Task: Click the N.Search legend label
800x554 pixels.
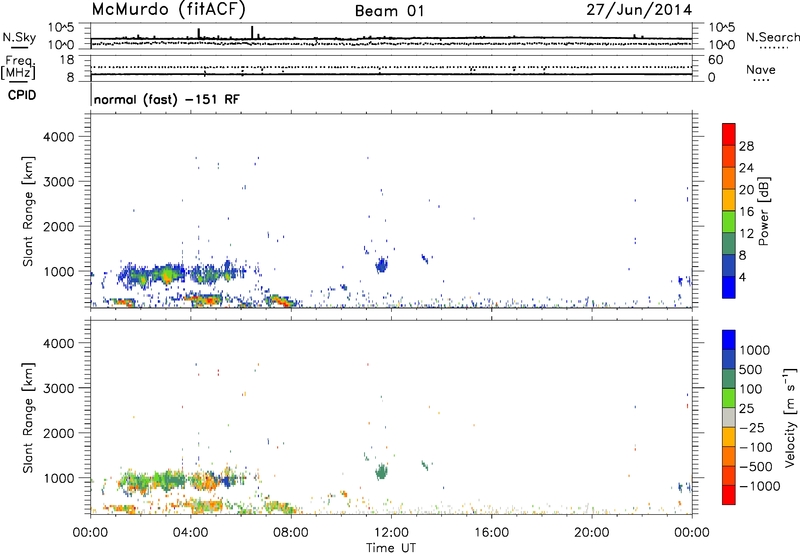Action: [772, 37]
